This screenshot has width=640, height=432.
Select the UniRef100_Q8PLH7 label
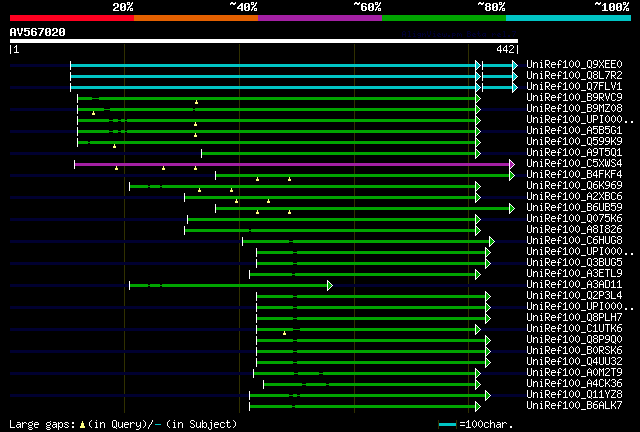pos(574,318)
